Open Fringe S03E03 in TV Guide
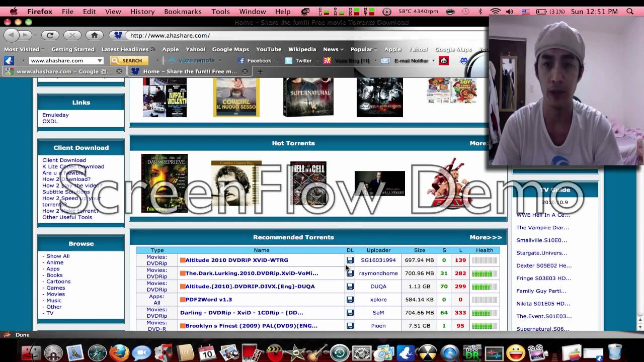The width and height of the screenshot is (644, 362). [x=543, y=278]
